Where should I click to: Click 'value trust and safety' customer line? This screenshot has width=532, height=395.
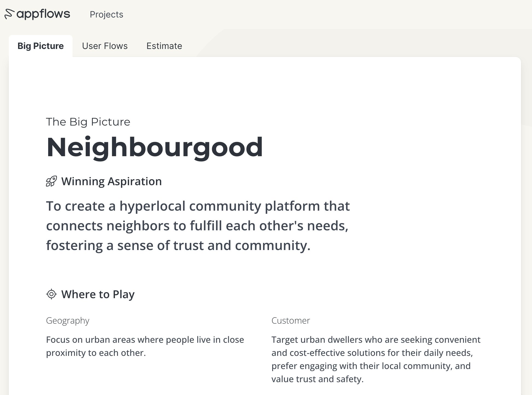317,379
